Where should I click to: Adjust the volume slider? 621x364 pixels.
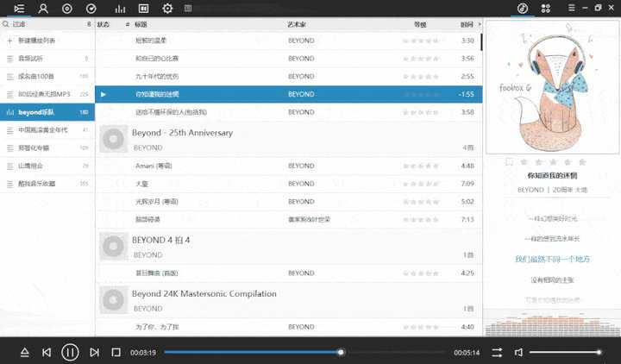click(x=566, y=352)
